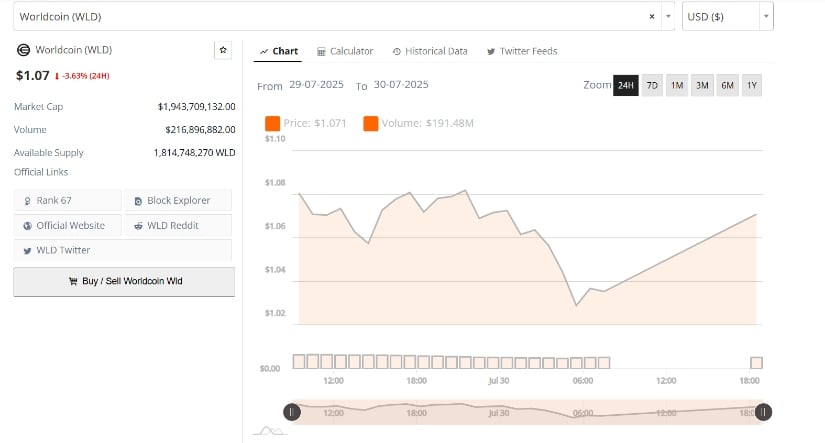Select the 6M zoom range

(x=727, y=85)
